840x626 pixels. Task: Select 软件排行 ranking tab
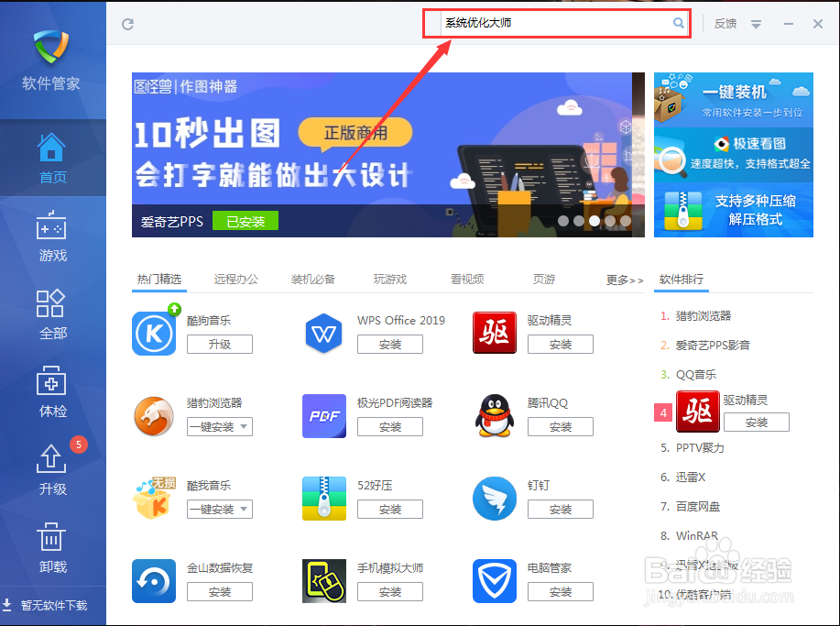[x=682, y=280]
